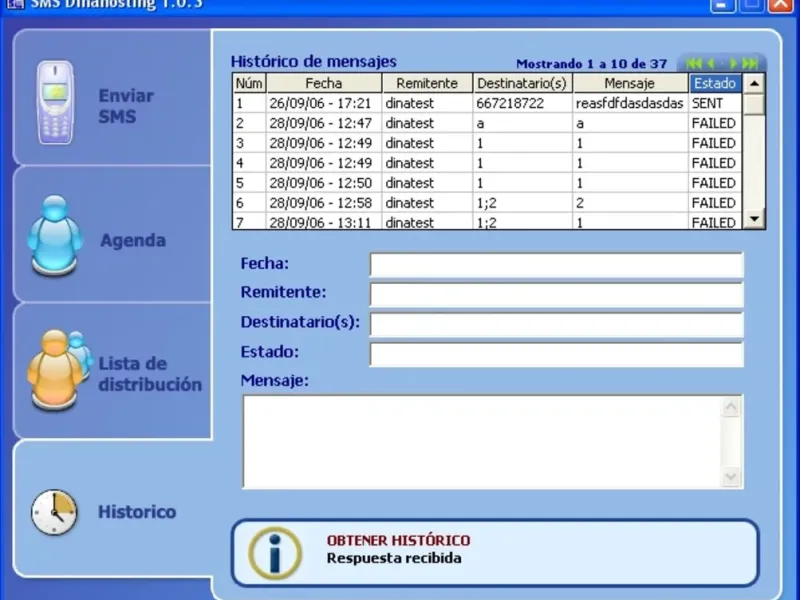Click the Mensaje box scroll down arrow
The image size is (800, 600).
coord(731,477)
